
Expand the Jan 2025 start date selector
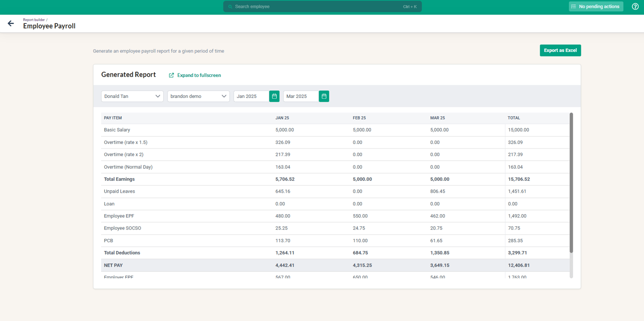click(x=251, y=96)
